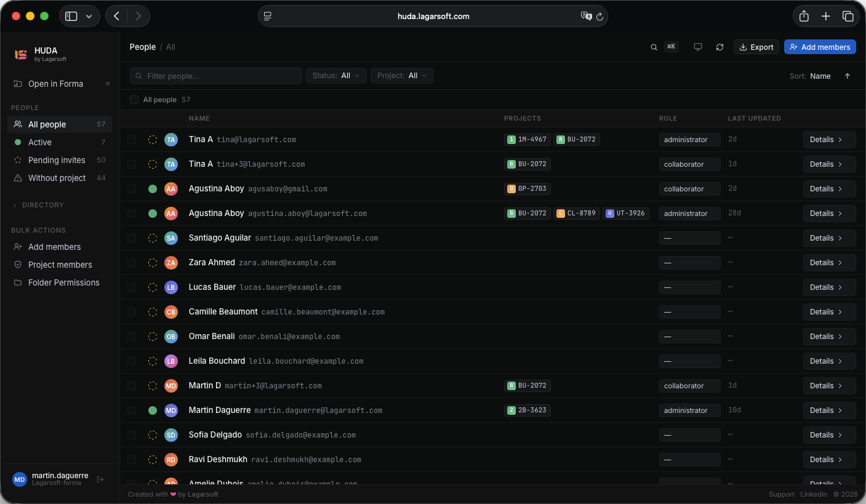
Task: Go back with the browser back arrow
Action: click(x=116, y=16)
